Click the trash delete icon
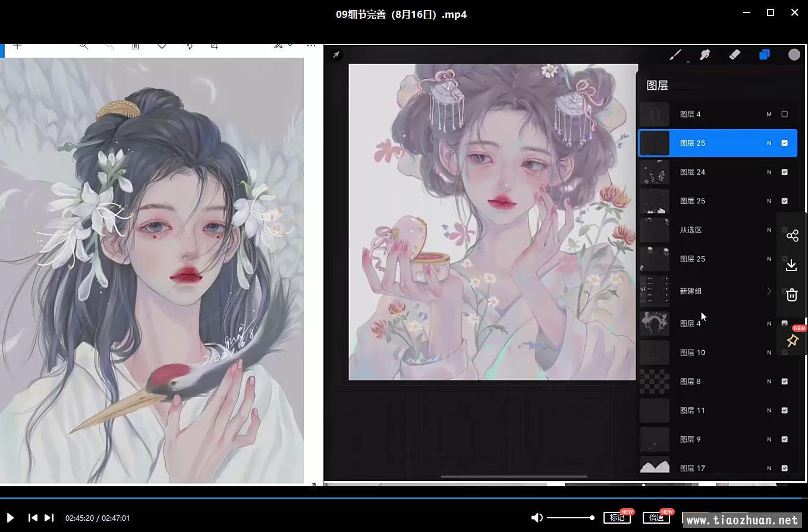 (x=792, y=295)
